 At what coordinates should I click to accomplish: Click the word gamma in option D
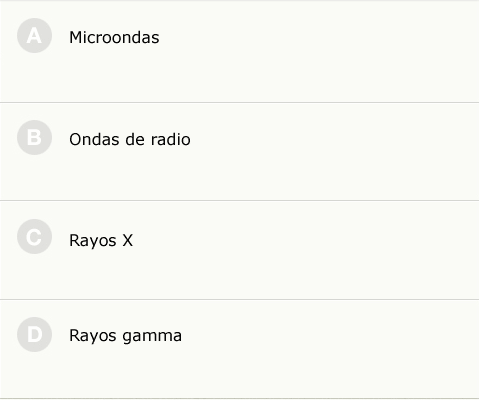pos(152,337)
